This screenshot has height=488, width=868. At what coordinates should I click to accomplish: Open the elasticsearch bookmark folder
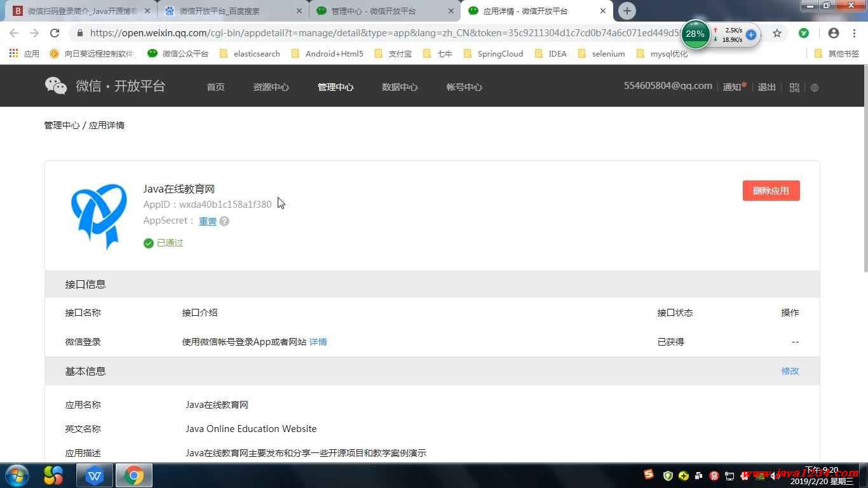pos(250,54)
